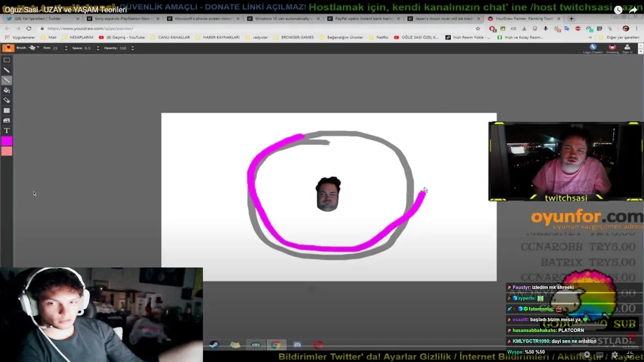Open the Geçmiş - YouTube bookmark
This screenshot has height=362, width=644.
(x=122, y=37)
